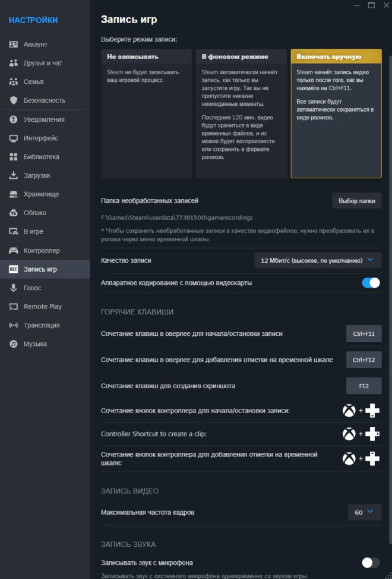
Task: Click the Контроллер gamepad icon
Action: pos(13,251)
